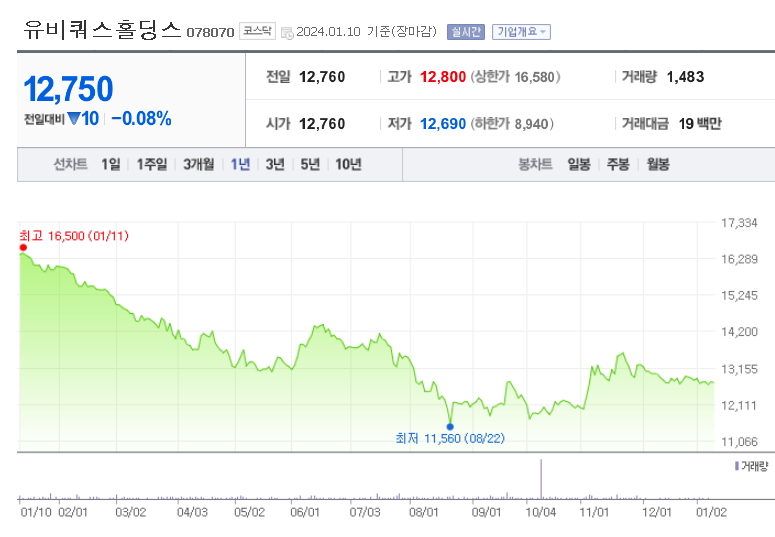Image resolution: width=775 pixels, height=537 pixels.
Task: Select the 1년 line chart tab
Action: tap(240, 164)
